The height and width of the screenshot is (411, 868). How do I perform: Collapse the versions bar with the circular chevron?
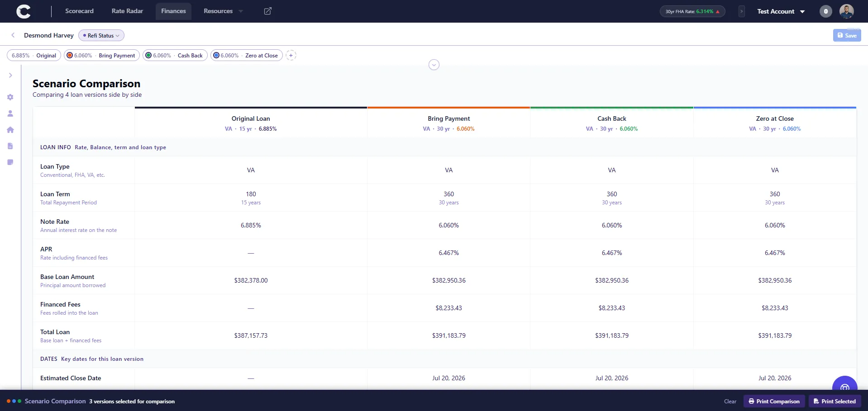click(434, 65)
